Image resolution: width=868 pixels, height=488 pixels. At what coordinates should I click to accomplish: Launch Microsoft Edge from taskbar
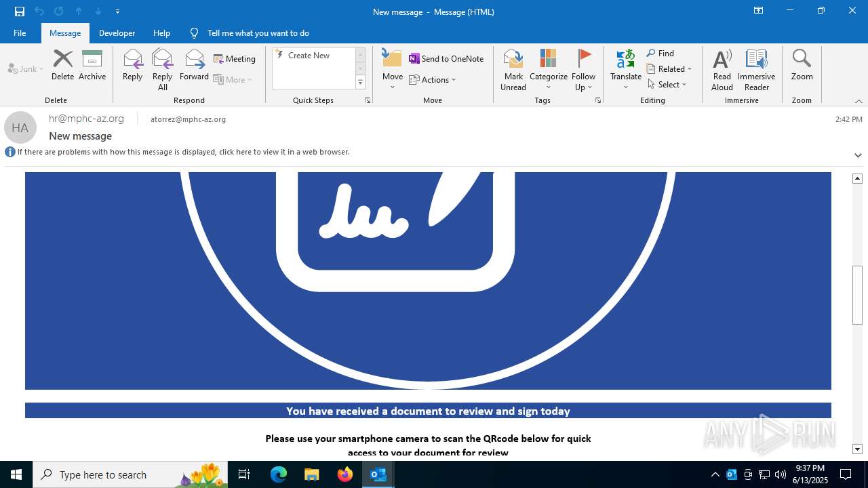pos(279,474)
